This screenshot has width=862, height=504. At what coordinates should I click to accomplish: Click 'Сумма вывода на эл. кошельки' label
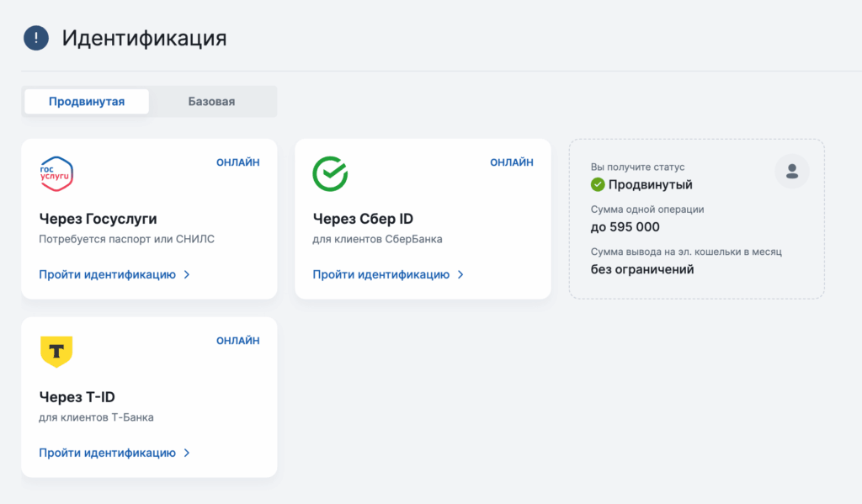coord(686,252)
